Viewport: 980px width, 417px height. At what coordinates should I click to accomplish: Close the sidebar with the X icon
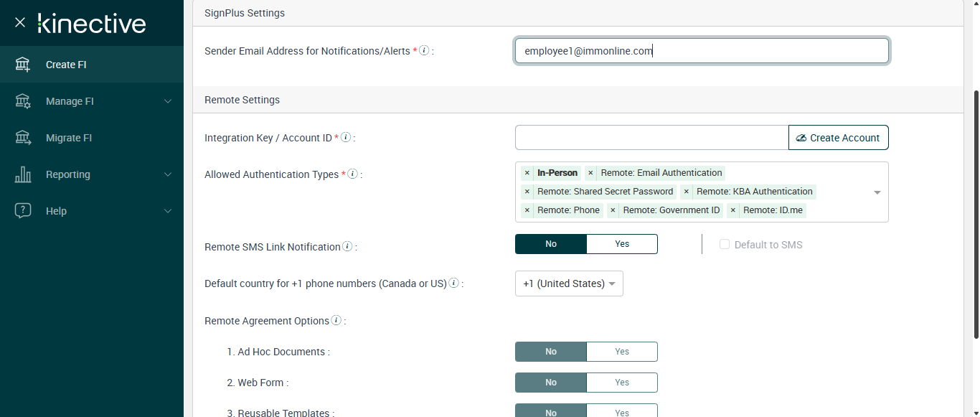[x=20, y=22]
